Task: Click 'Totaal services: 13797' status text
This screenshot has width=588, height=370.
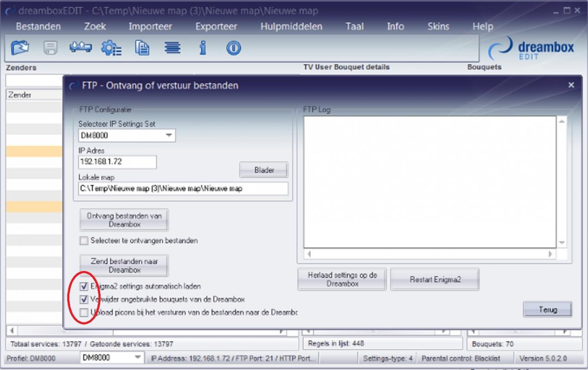Action: point(47,344)
